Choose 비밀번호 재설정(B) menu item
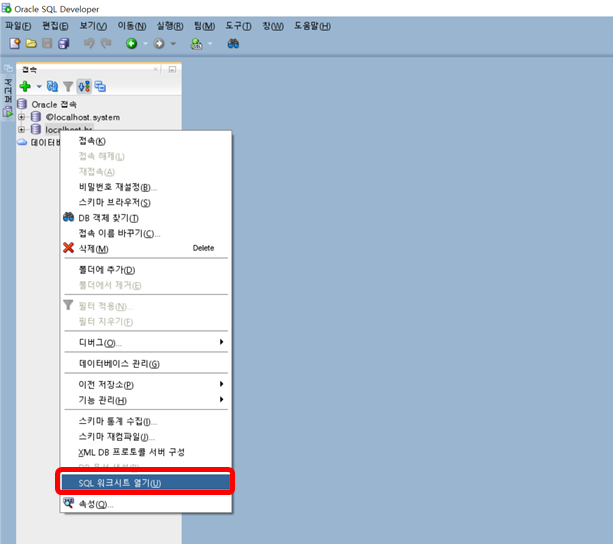This screenshot has width=613, height=544. coord(146,187)
